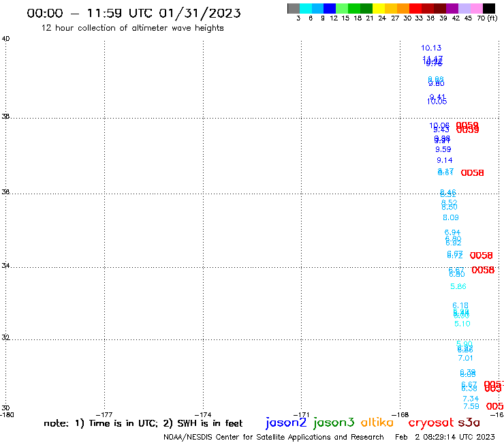Screen dimensions: 504x443
Task: Click the black 70 ft legend swatch
Action: click(x=489, y=9)
